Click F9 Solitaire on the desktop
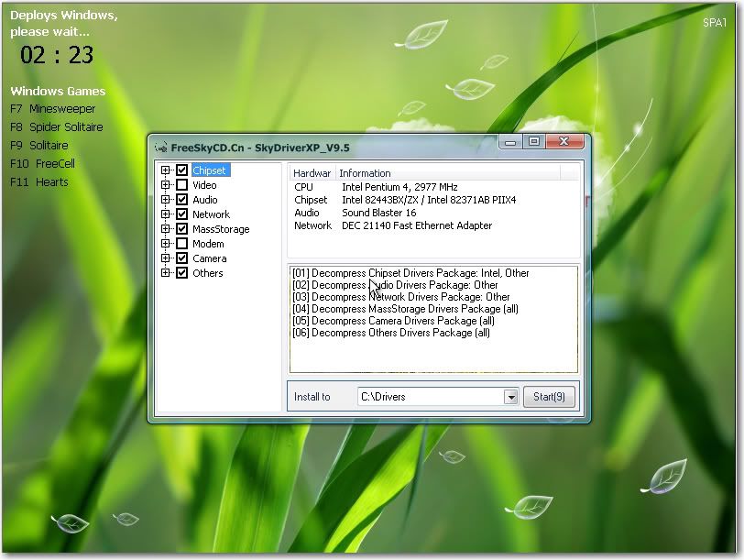The width and height of the screenshot is (744, 560). 38,145
